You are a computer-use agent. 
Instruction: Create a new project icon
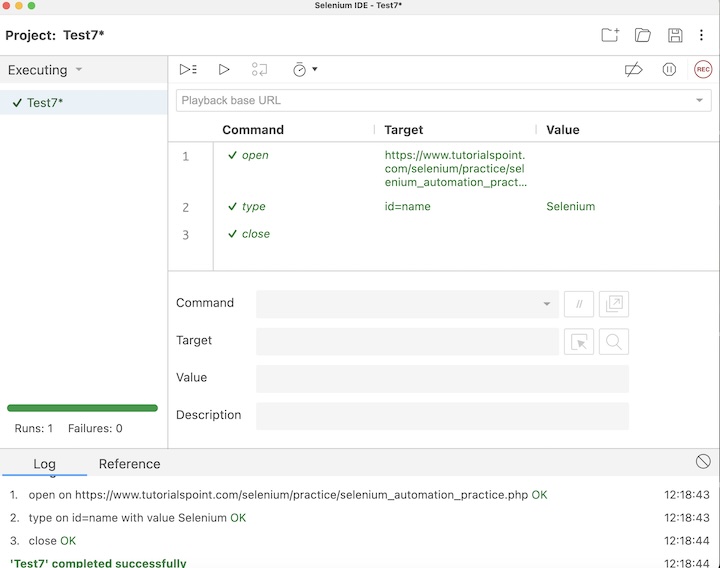(x=610, y=36)
